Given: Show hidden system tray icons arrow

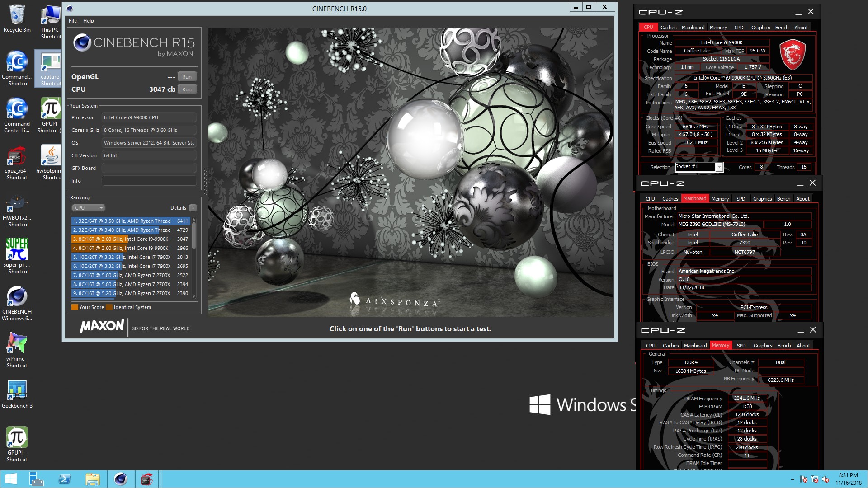Looking at the screenshot, I should 793,479.
